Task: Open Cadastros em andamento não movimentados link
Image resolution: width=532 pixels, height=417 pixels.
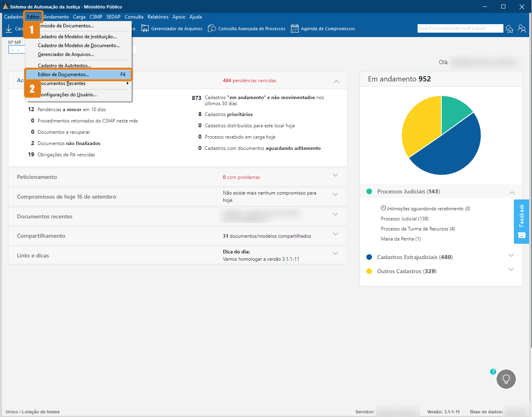Action: point(264,100)
